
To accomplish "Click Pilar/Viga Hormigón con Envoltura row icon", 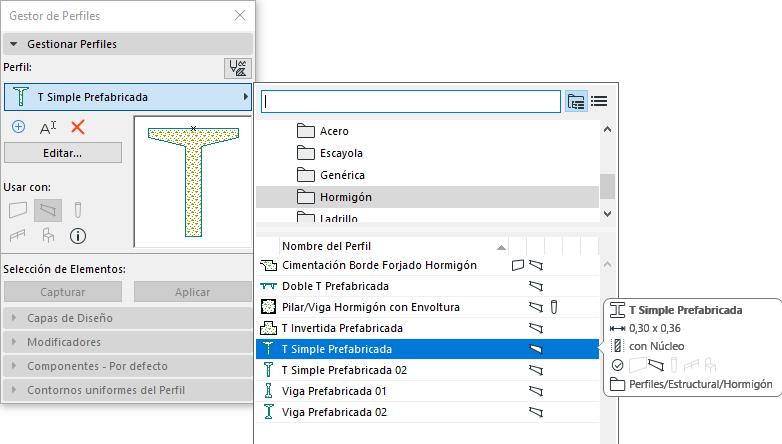I will [x=268, y=307].
